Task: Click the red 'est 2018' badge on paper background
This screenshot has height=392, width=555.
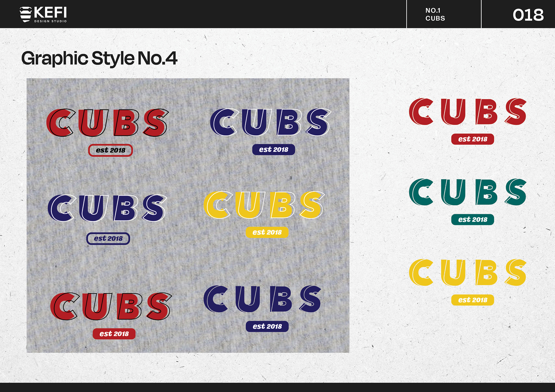Action: [x=473, y=139]
